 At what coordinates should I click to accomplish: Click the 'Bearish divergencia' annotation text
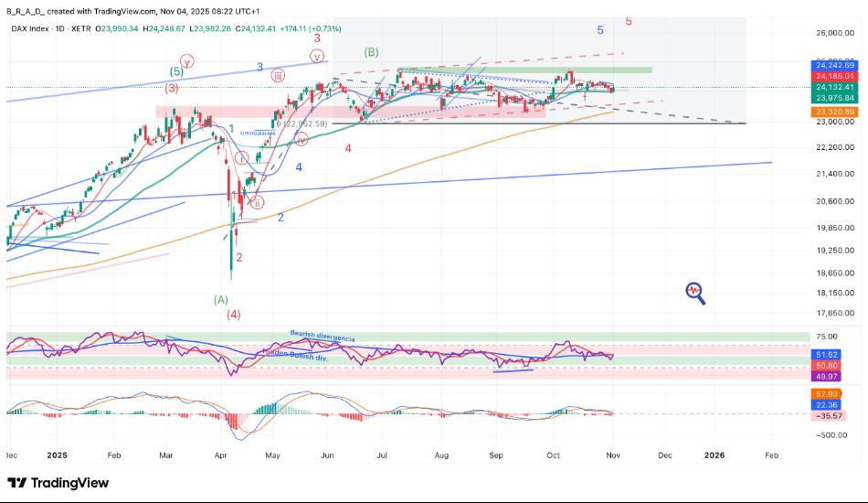321,336
